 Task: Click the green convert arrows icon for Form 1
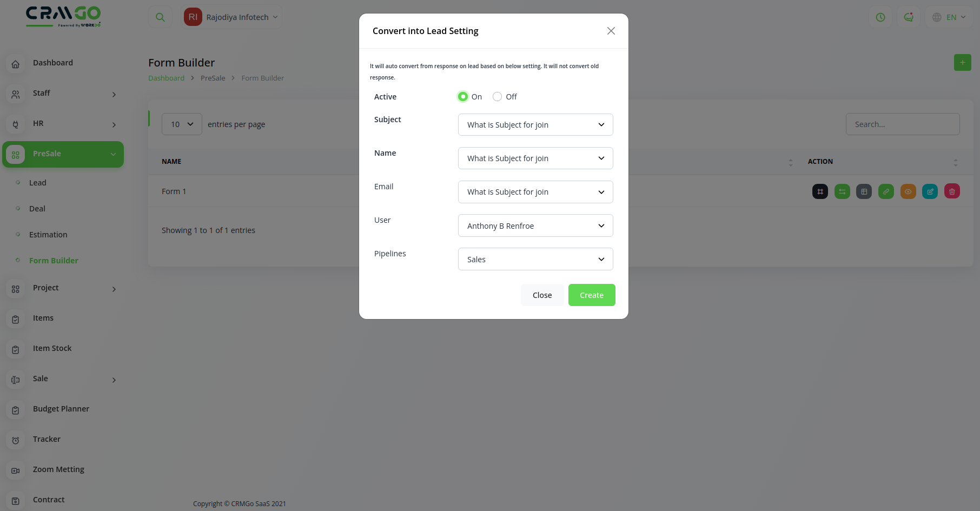click(x=842, y=191)
